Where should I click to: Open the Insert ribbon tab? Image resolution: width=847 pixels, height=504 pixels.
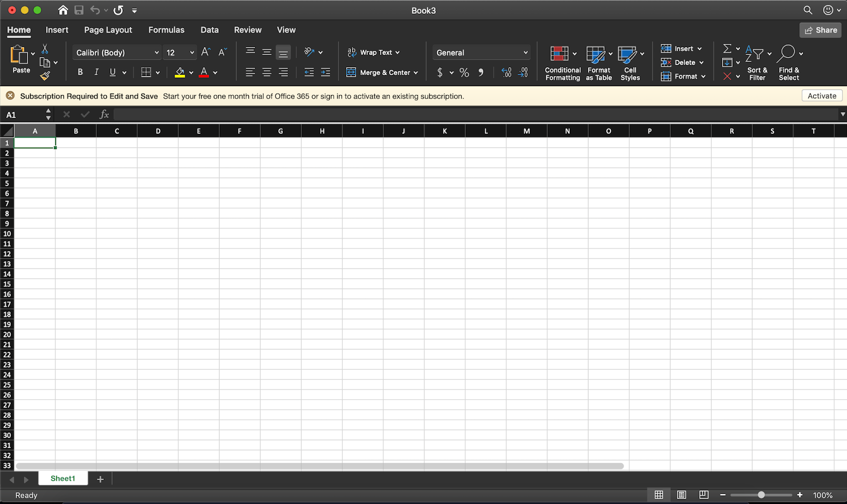coord(57,30)
